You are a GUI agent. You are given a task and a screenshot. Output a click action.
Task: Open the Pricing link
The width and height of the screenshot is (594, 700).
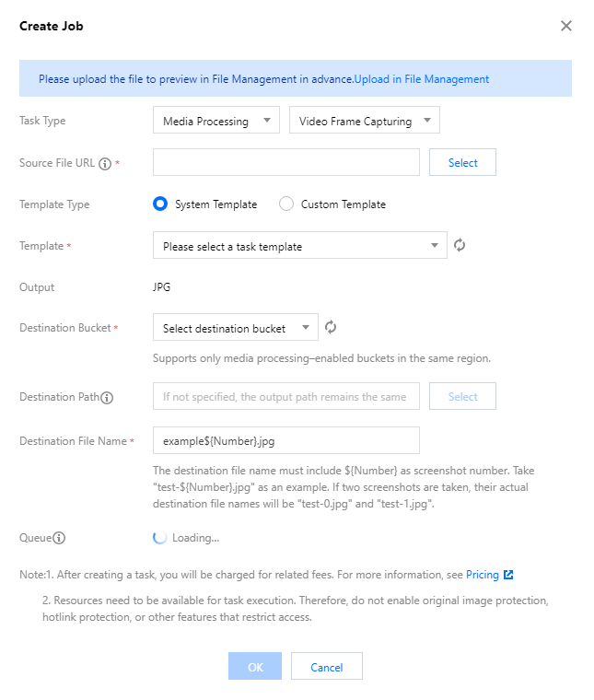(x=482, y=575)
